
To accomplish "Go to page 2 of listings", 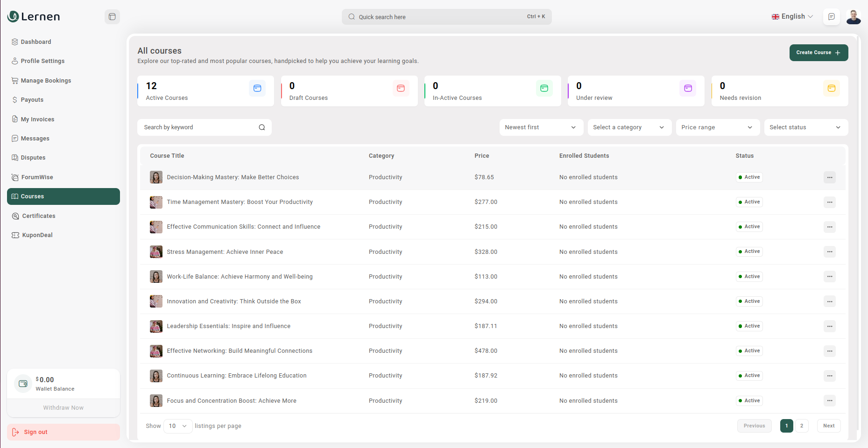I will (802, 426).
